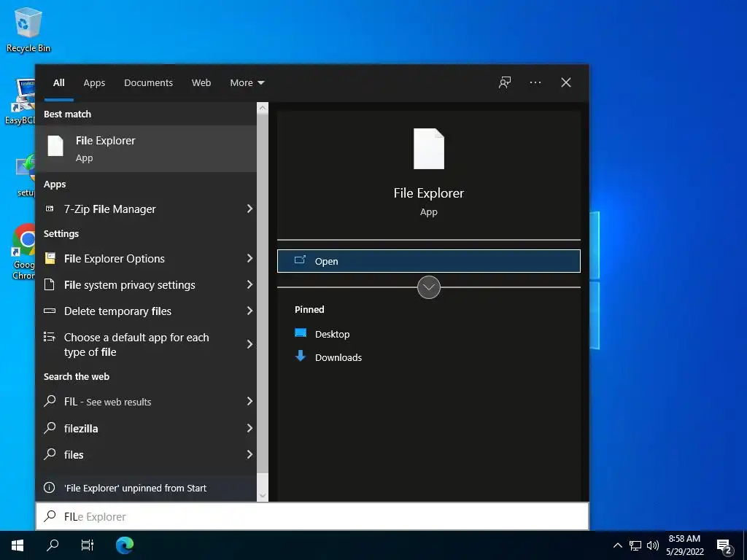Close the search panel with the X
Screen dimensions: 747x560
tap(566, 82)
